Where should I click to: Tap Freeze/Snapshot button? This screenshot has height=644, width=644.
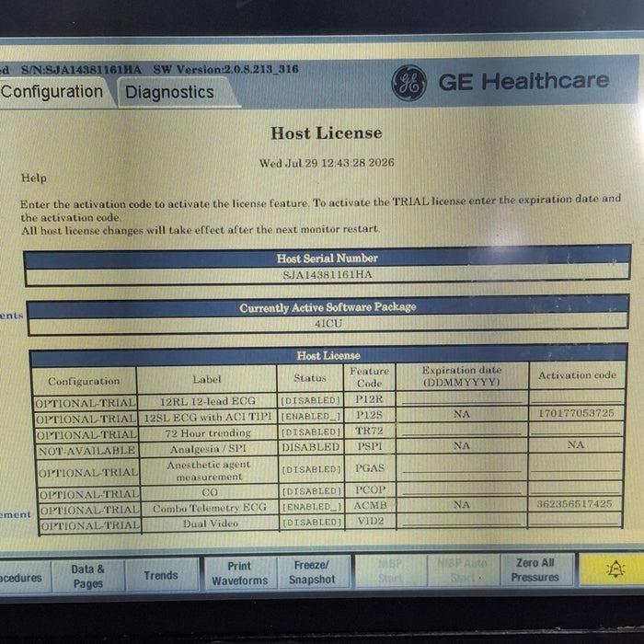click(312, 572)
